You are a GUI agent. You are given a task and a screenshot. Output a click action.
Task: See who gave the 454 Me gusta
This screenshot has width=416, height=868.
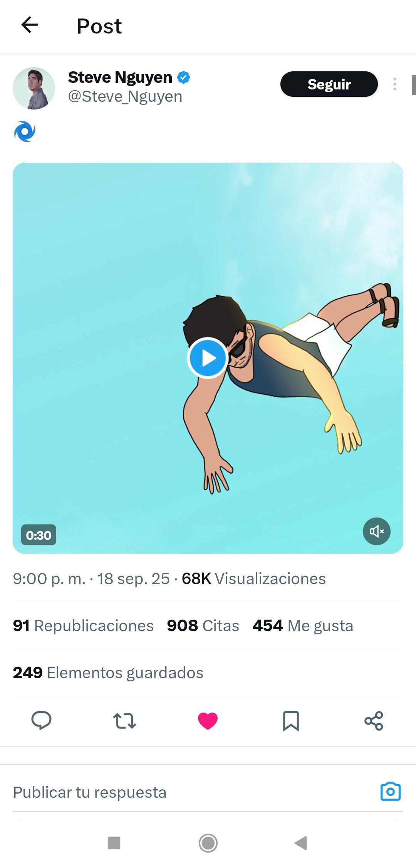[x=303, y=625]
